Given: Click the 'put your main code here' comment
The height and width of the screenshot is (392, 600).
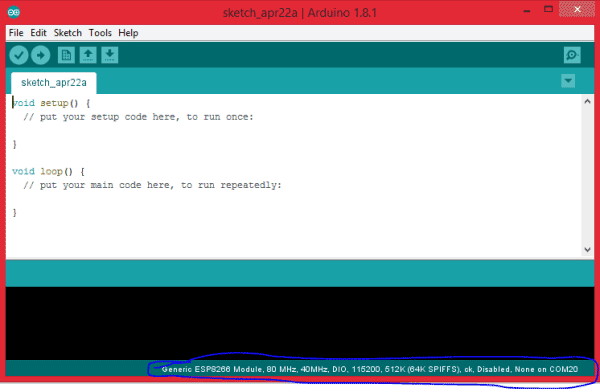Looking at the screenshot, I should (x=152, y=185).
